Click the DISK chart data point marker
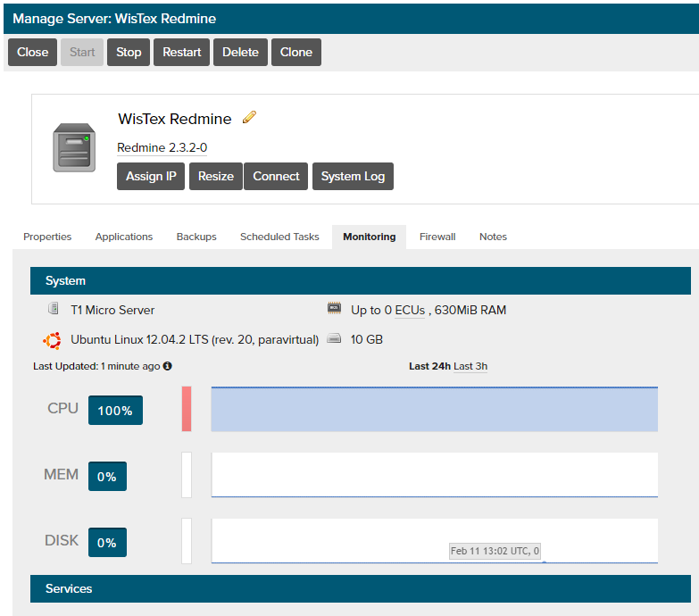699x616 pixels. [x=544, y=562]
